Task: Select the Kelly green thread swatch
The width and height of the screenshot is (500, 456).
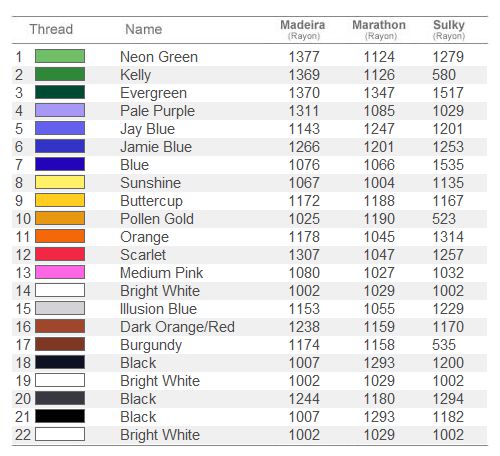Action: click(60, 74)
